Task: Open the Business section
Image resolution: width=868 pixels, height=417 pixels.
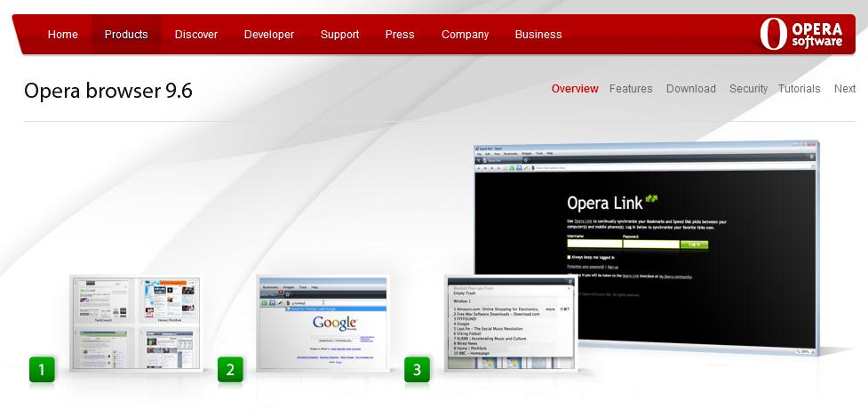Action: pos(538,35)
